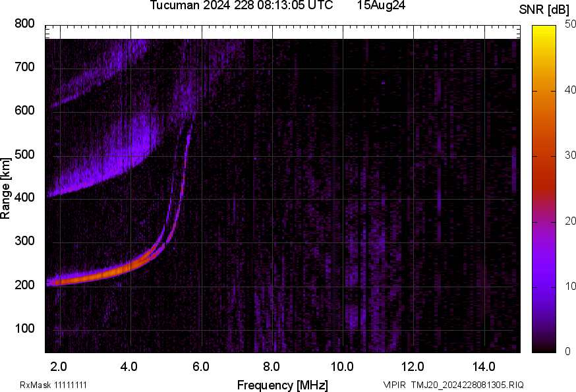576x392 pixels.
Task: Click the range tick label 800
Action: (24, 24)
